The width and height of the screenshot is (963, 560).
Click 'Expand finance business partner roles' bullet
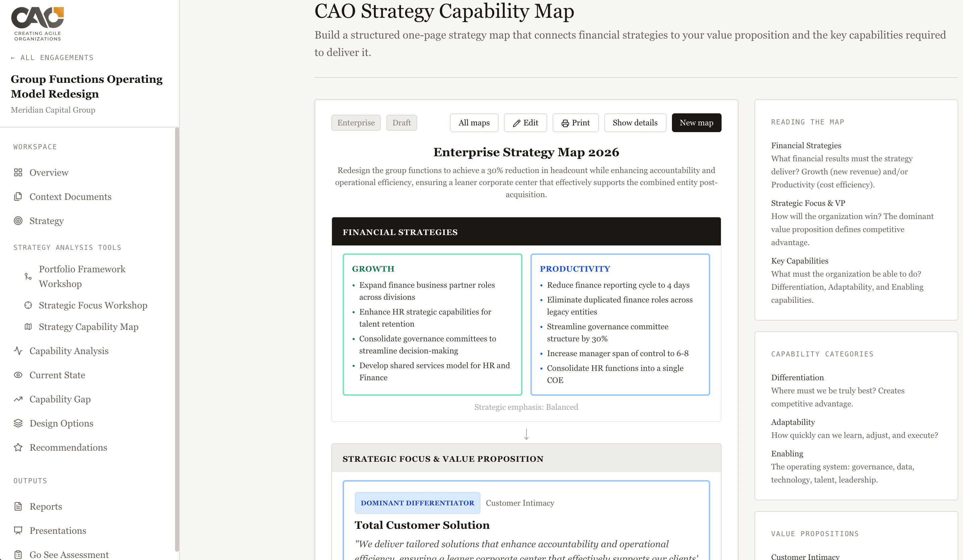[427, 291]
